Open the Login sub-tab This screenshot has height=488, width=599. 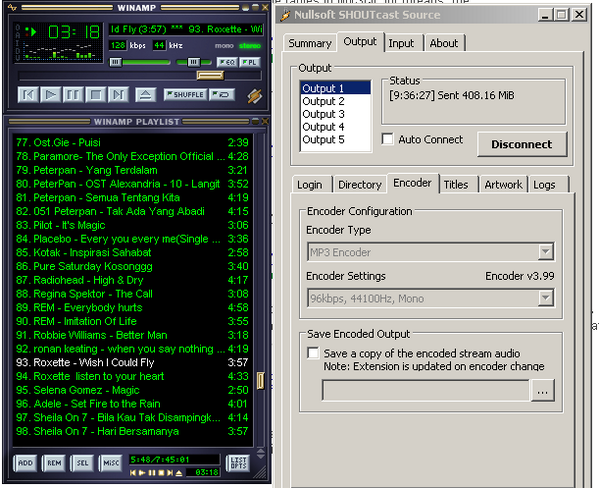click(310, 185)
